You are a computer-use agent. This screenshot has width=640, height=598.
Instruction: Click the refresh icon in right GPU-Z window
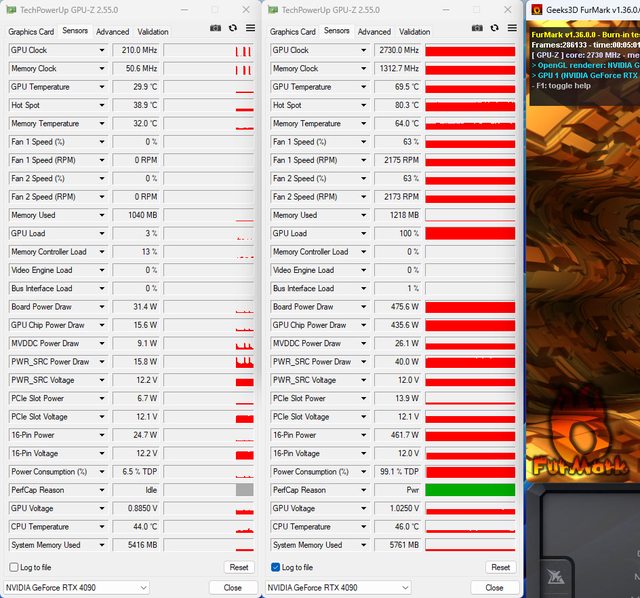point(494,29)
